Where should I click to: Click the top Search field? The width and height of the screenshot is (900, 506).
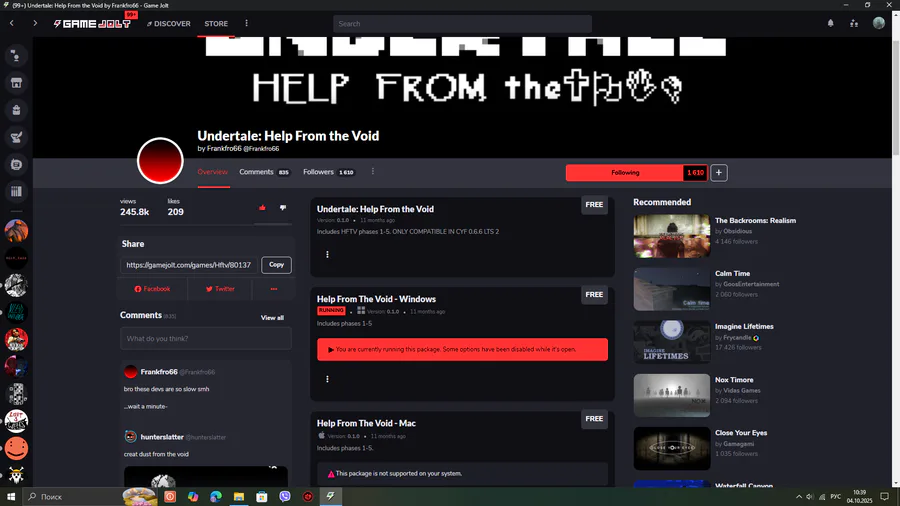pos(462,24)
